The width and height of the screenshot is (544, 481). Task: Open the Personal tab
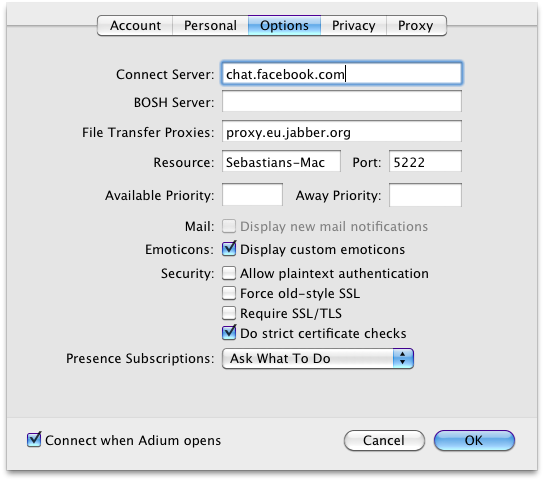click(210, 25)
